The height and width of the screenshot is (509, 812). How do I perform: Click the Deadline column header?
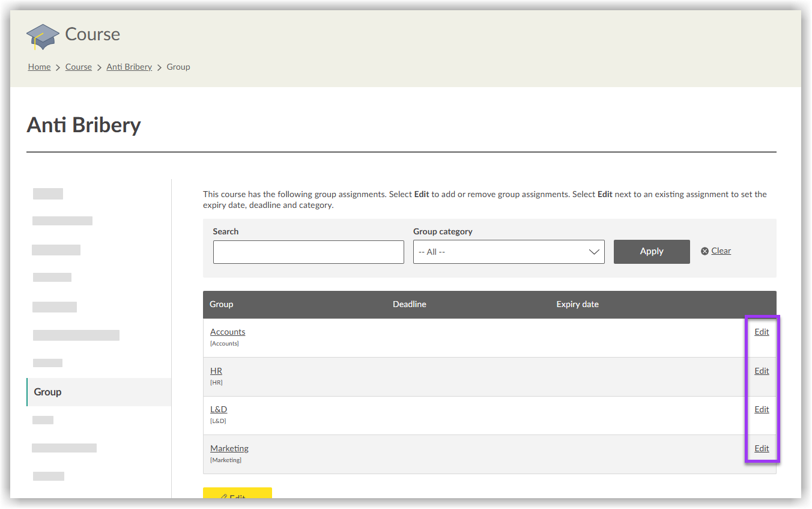(x=409, y=304)
